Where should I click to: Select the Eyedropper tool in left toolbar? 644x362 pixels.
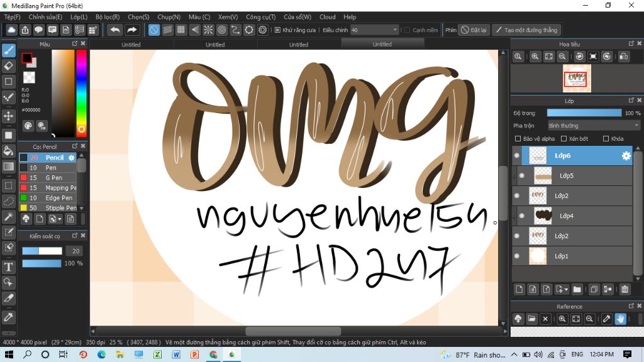(9, 317)
